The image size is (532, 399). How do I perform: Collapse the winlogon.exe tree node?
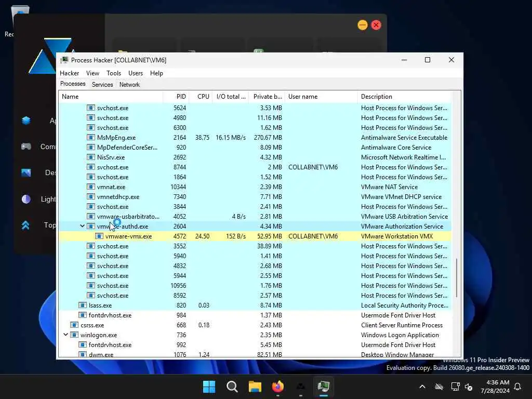click(x=65, y=335)
